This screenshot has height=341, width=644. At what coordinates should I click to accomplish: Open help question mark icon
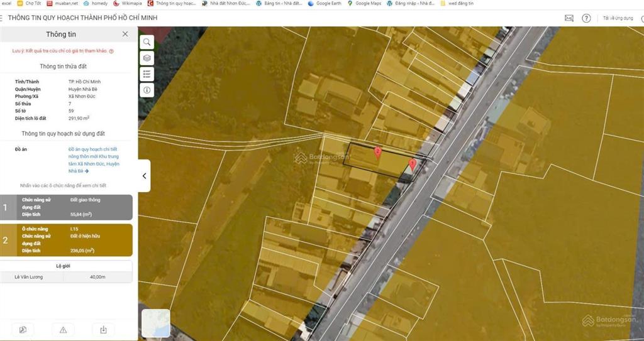tap(586, 18)
